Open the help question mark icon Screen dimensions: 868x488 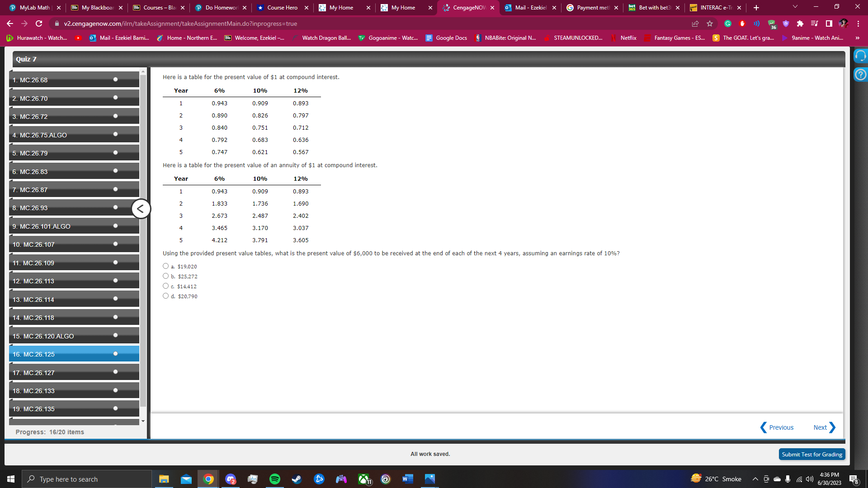pos(860,75)
